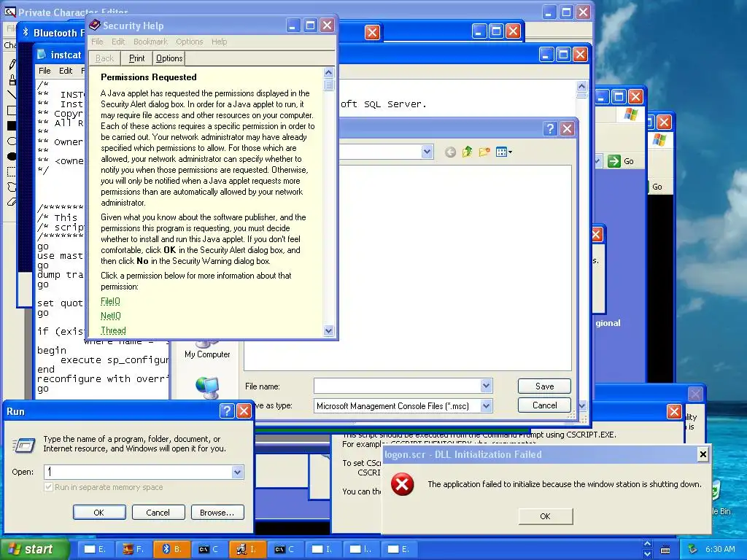Select the Hollow Ellipse tool in character editor
Viewport: 747px width, 560px height.
pos(12,141)
